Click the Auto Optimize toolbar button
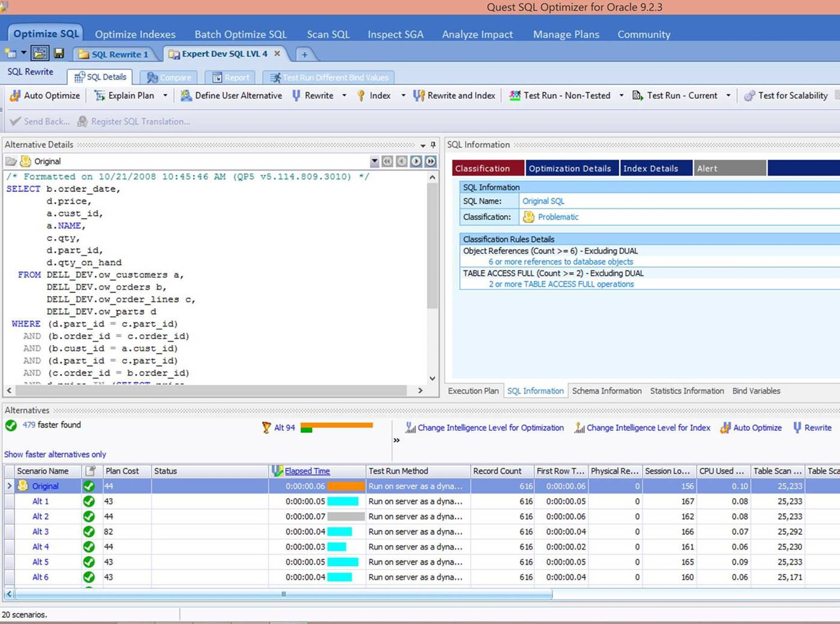Viewport: 840px width, 624px height. (x=45, y=96)
